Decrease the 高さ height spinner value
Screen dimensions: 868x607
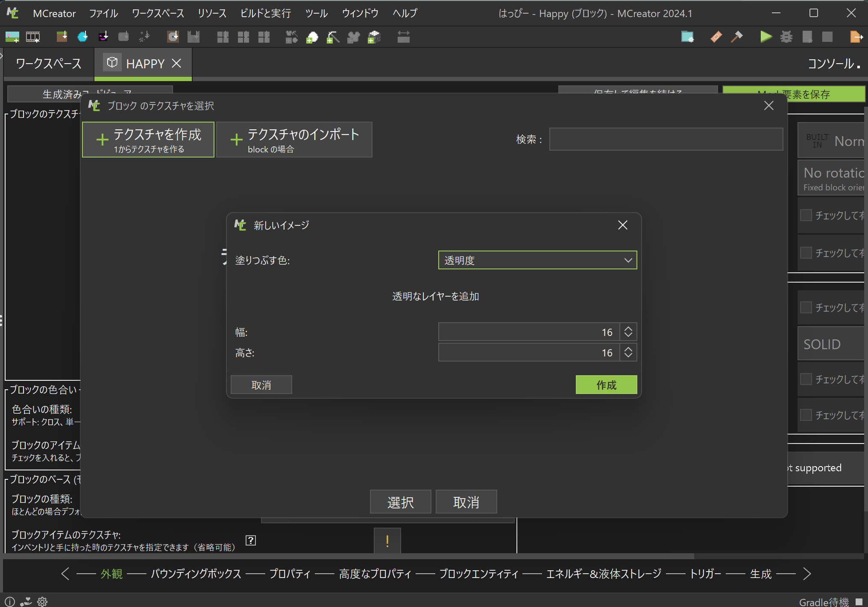click(628, 356)
